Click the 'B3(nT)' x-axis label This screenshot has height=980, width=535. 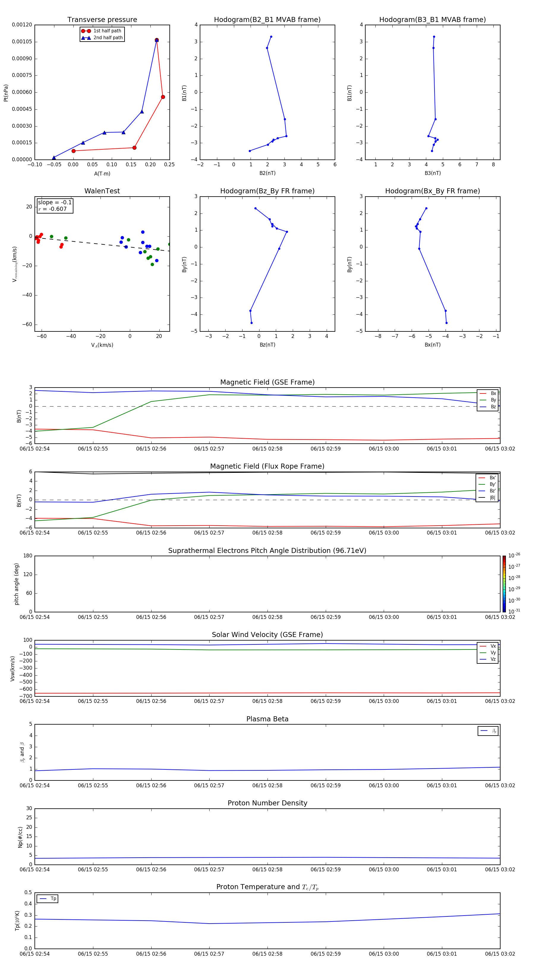(432, 173)
